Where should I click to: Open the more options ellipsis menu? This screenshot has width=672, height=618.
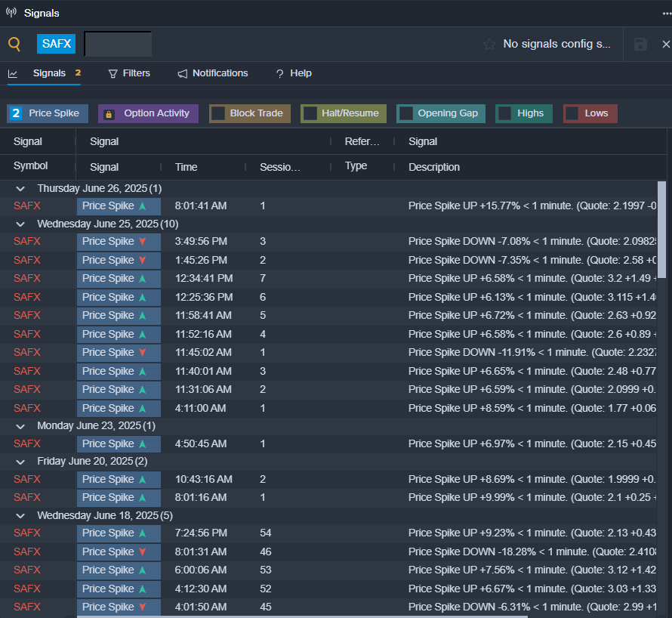pyautogui.click(x=667, y=14)
